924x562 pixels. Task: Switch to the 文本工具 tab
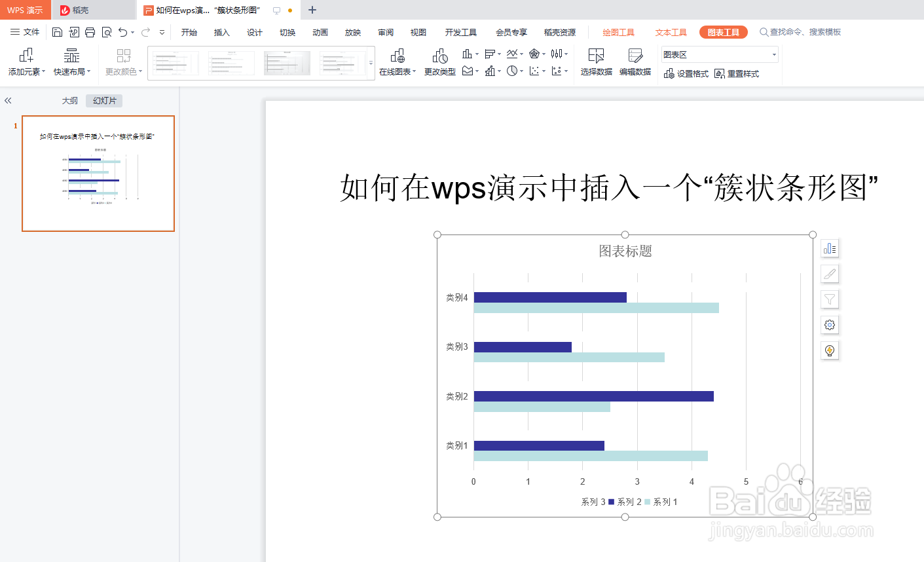(671, 32)
